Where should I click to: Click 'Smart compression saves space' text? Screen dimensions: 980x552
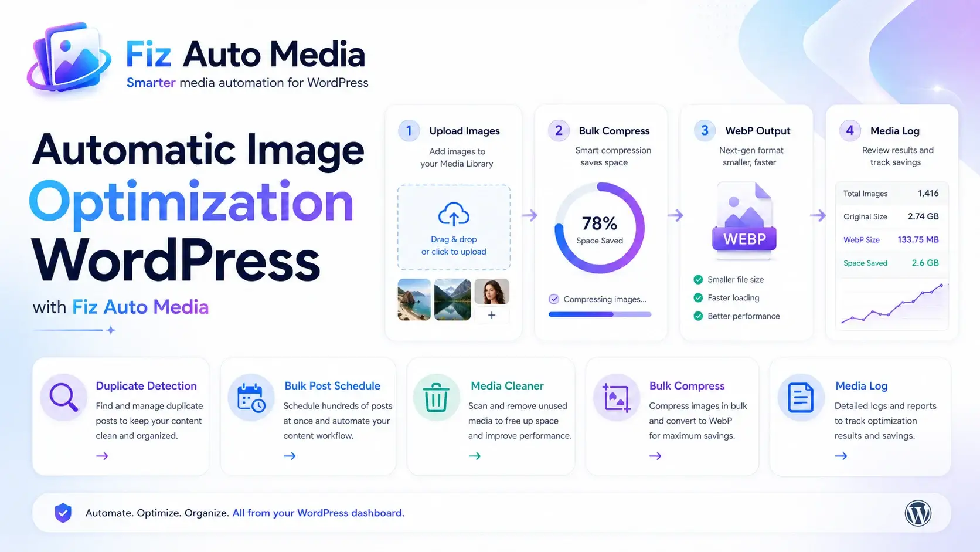tap(613, 156)
